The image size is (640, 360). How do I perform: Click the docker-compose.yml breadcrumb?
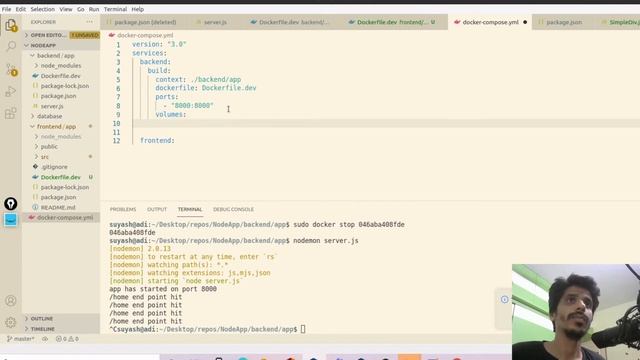coord(141,36)
